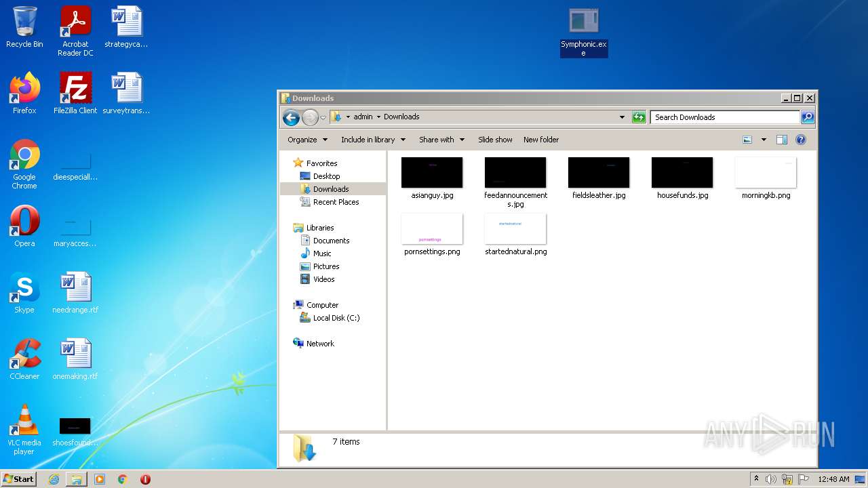Select Downloads in the navigation pane
868x488 pixels.
331,189
